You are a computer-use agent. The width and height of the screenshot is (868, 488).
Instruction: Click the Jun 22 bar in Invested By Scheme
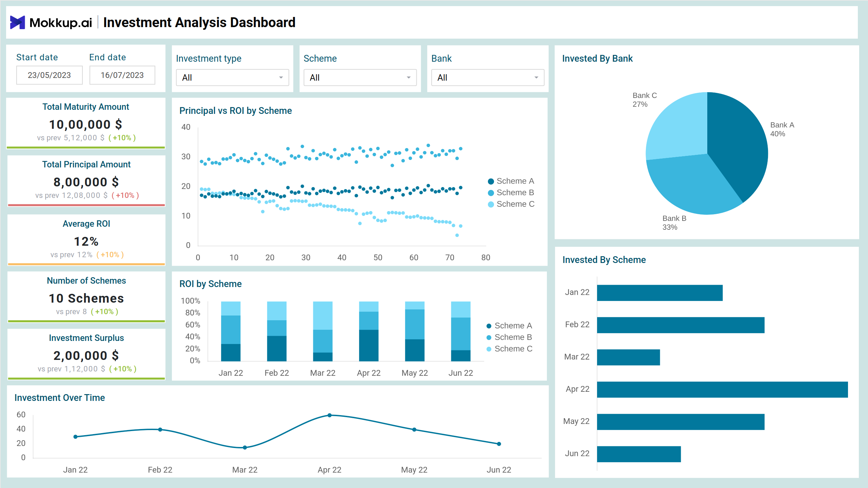tap(639, 454)
